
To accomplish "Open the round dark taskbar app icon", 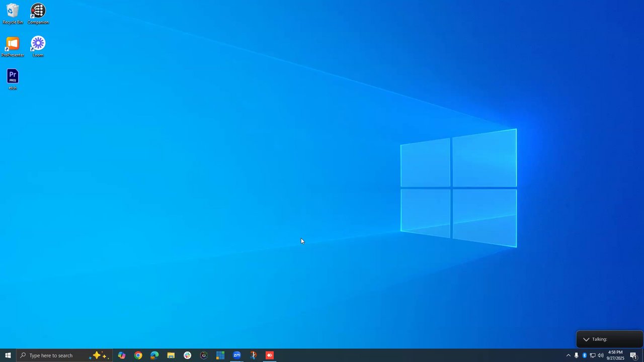I will (x=204, y=355).
